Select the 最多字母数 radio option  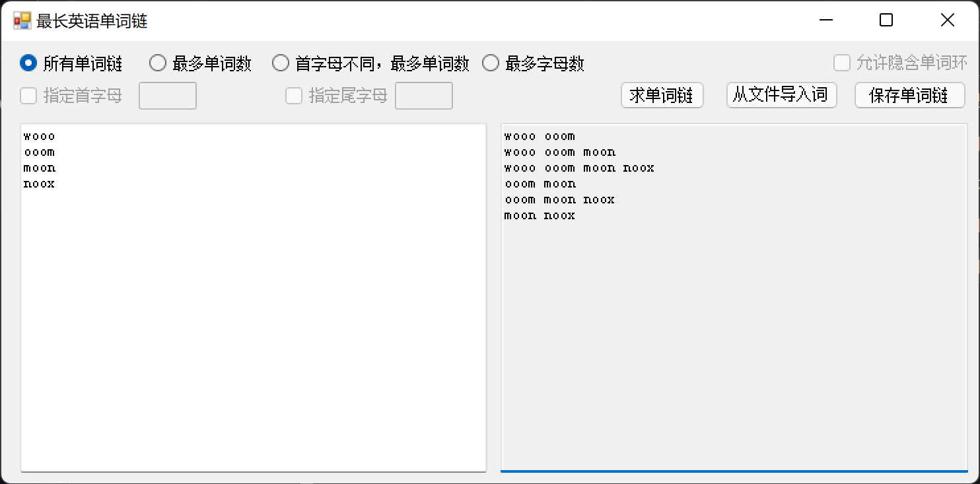tap(534, 63)
